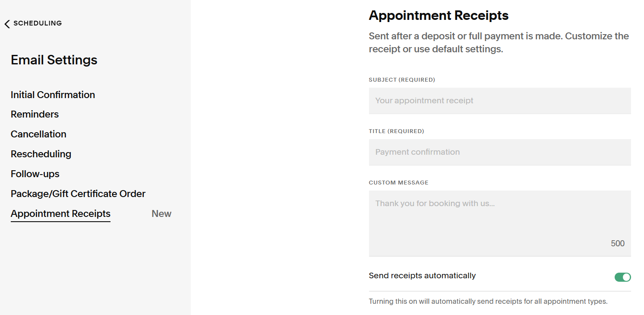Open the Appointment Receipts section
644x315 pixels.
point(60,213)
